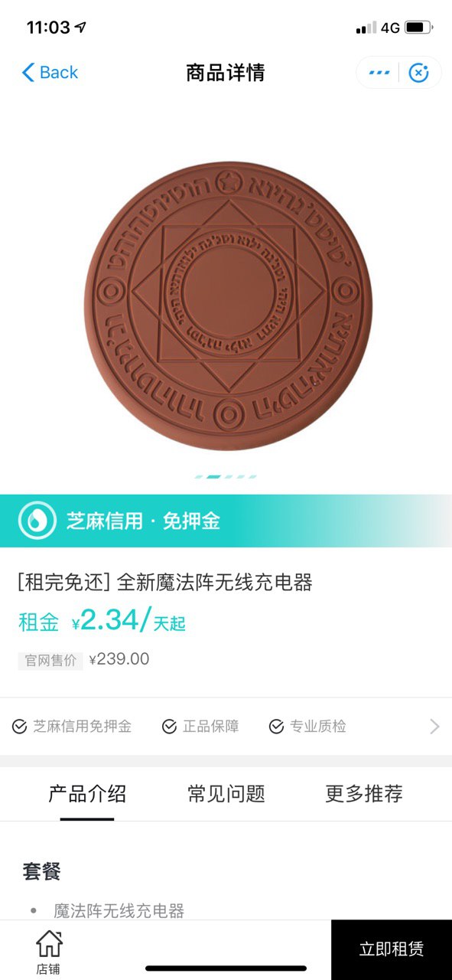Tap the 立即租赁 button
The image size is (452, 980).
coord(392,949)
